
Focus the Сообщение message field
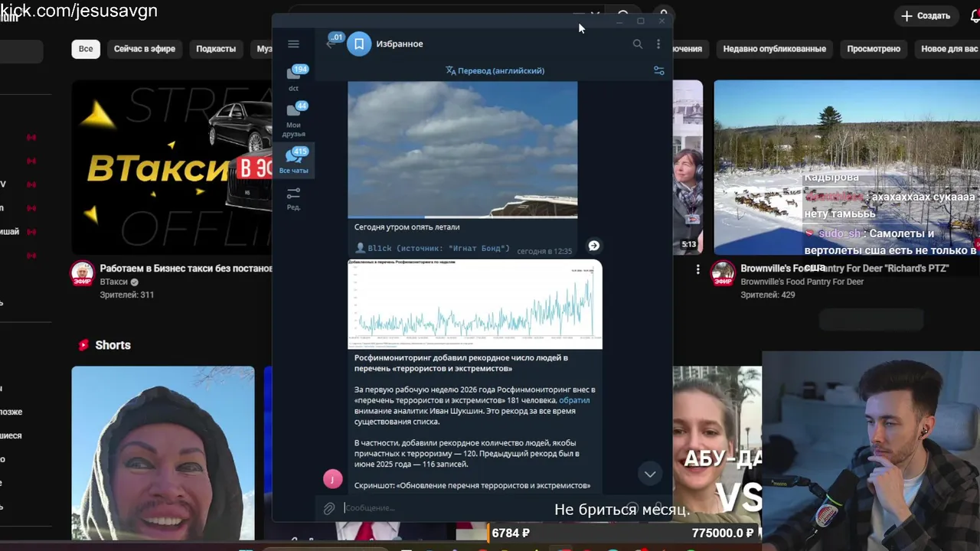(482, 508)
